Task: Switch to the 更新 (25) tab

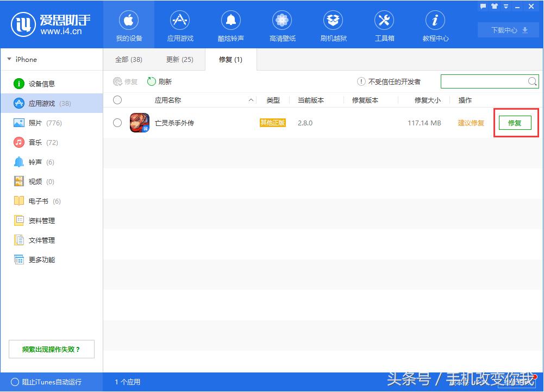Action: tap(179, 59)
